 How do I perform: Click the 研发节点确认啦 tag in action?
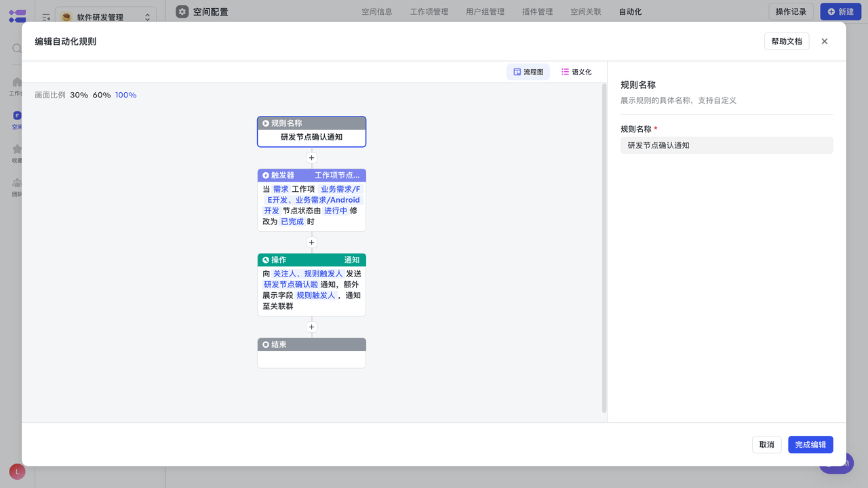click(x=291, y=285)
